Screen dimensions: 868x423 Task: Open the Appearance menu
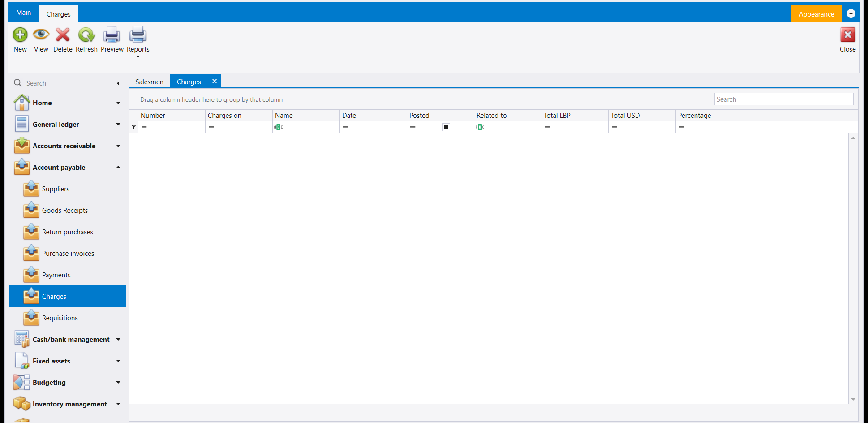tap(816, 14)
